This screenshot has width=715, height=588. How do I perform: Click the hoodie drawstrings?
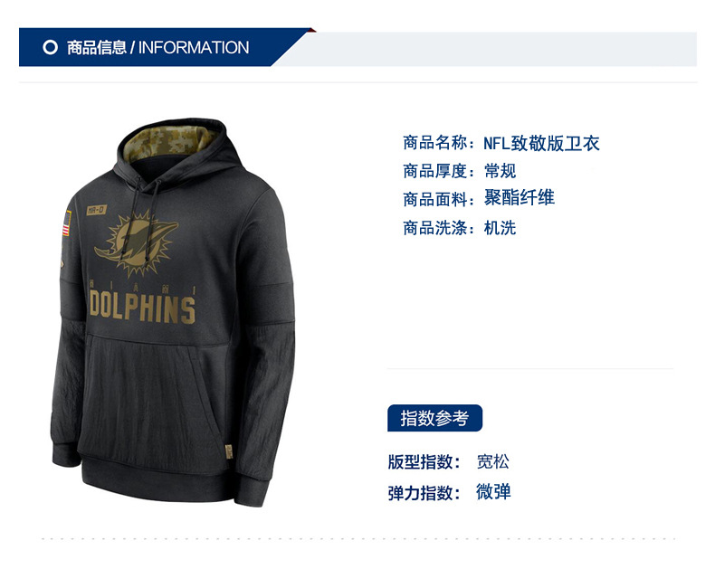pyautogui.click(x=146, y=219)
